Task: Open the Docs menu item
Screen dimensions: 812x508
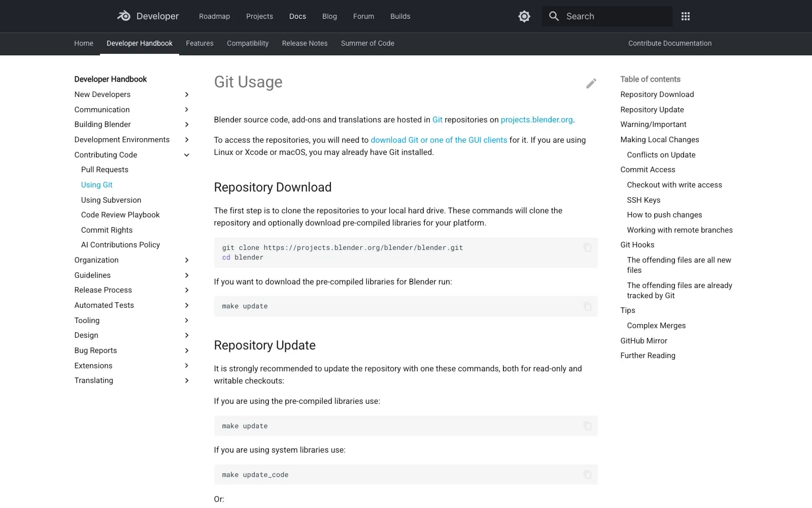Action: [x=297, y=16]
